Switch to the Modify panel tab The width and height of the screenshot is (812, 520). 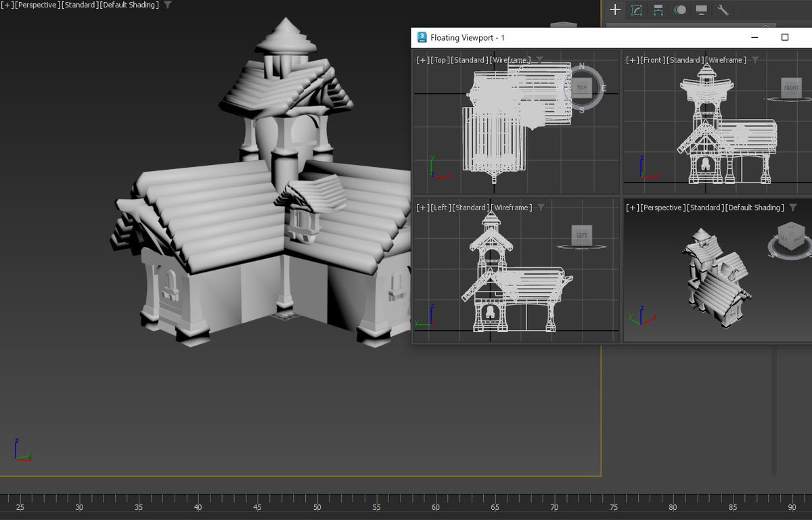coord(637,9)
